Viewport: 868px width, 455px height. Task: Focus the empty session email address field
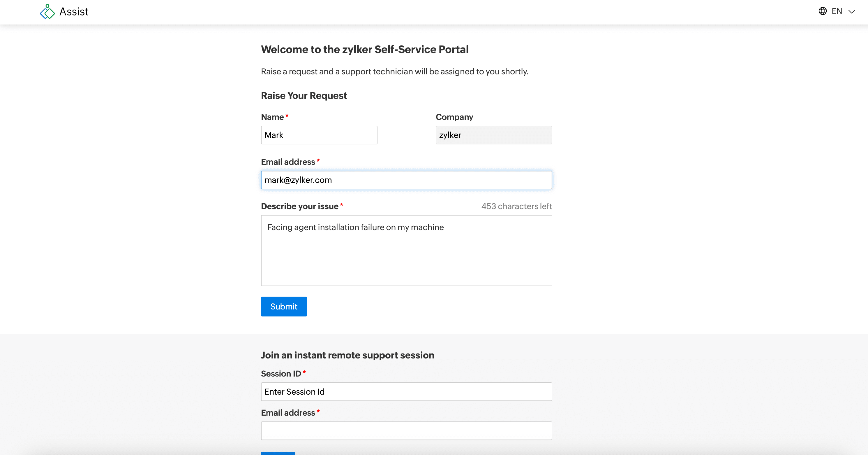[406, 431]
